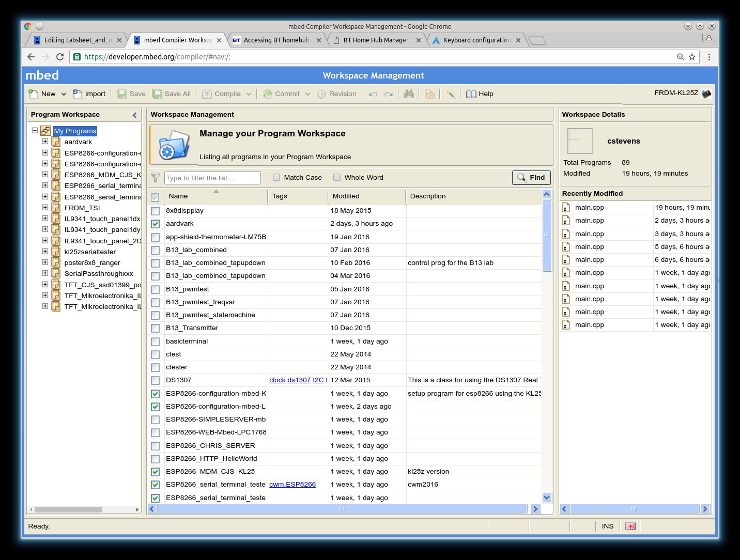Switch to Accessing BT homehub tab
The height and width of the screenshot is (560, 740).
click(x=277, y=40)
